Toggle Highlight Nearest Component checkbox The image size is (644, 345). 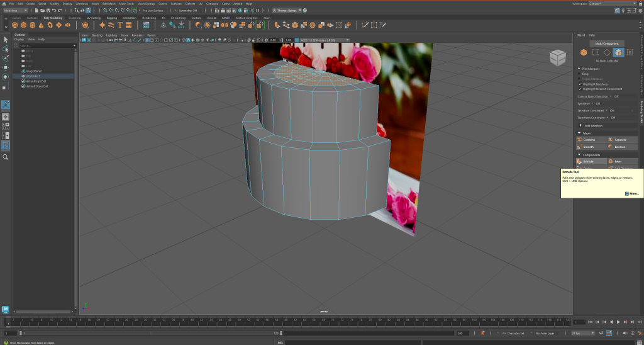(x=579, y=89)
